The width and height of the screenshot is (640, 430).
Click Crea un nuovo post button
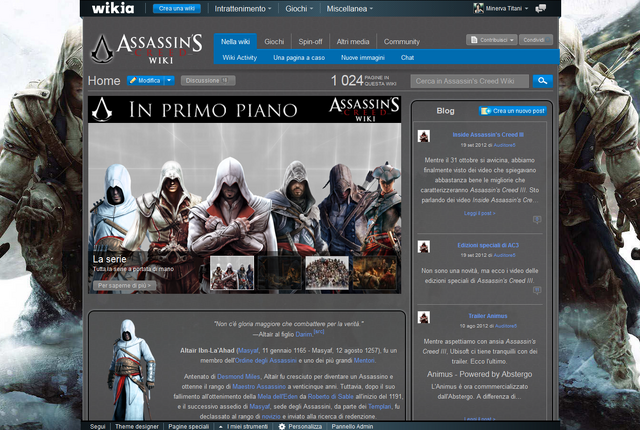click(x=513, y=111)
